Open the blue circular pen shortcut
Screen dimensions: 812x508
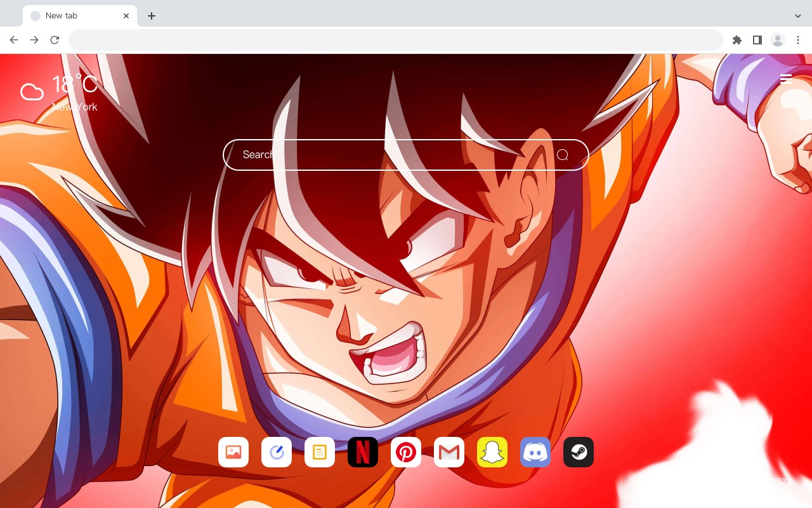(277, 452)
